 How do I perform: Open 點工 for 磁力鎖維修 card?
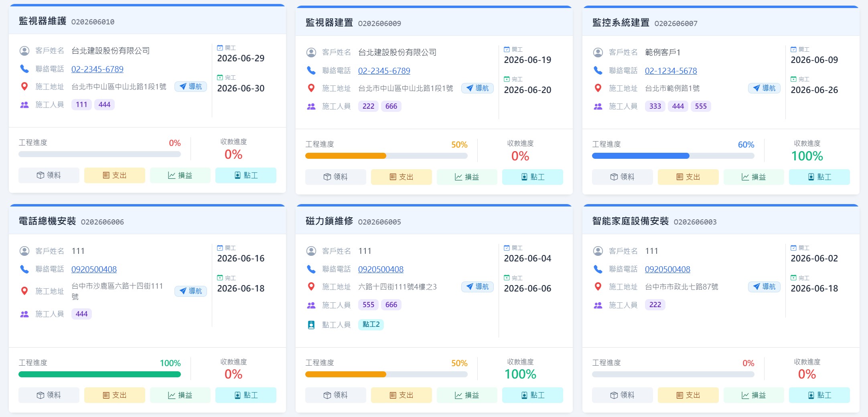click(x=533, y=395)
